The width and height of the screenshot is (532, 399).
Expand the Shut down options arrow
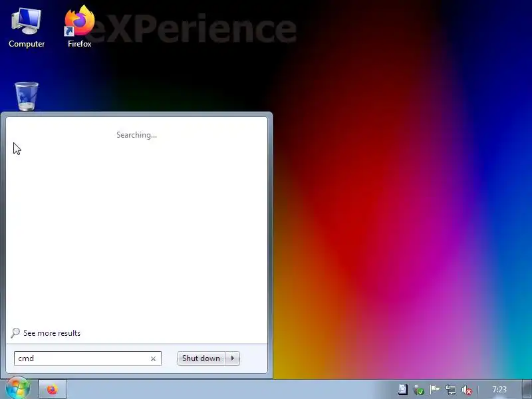click(x=232, y=358)
